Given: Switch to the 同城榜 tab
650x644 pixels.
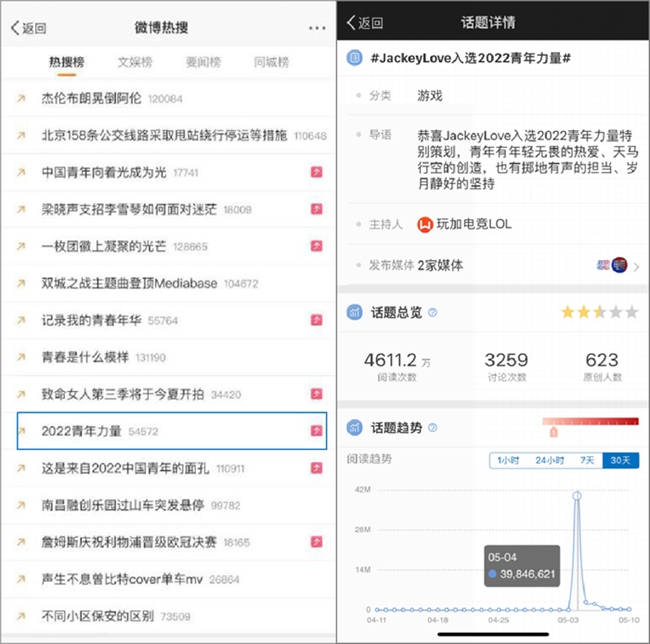Looking at the screenshot, I should tap(271, 62).
